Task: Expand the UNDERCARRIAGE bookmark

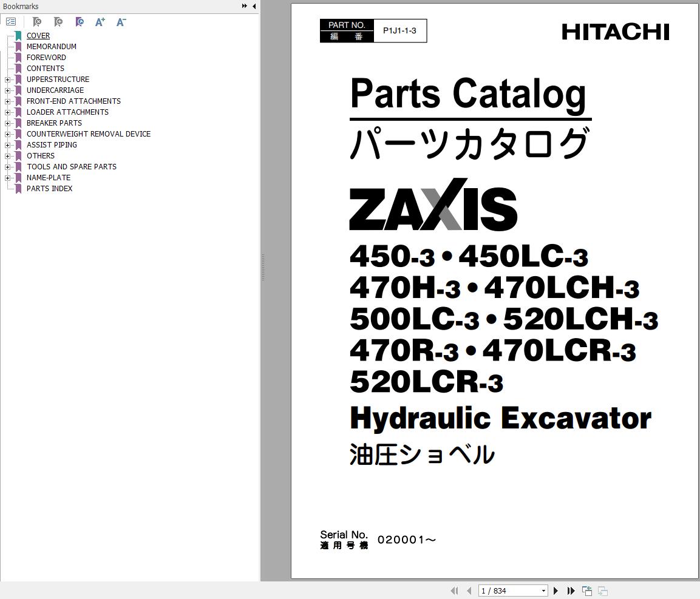Action: (7, 90)
